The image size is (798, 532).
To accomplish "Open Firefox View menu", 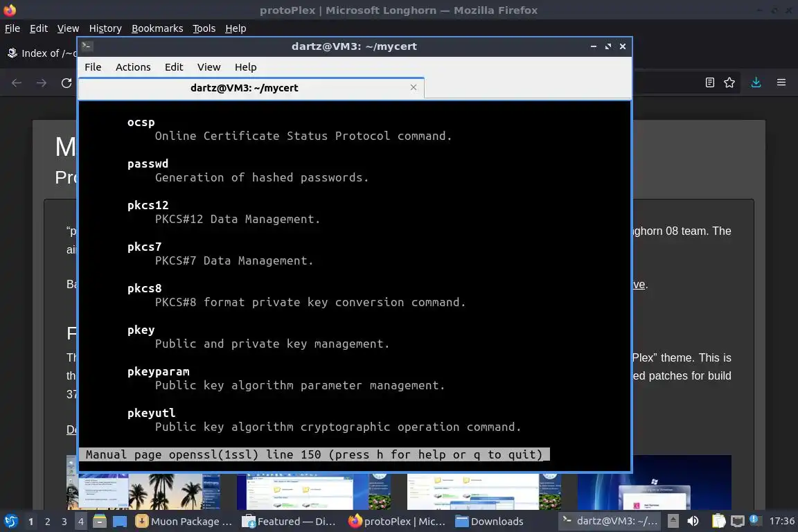I will click(68, 28).
